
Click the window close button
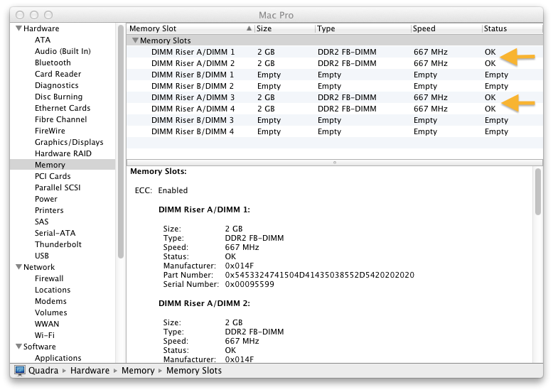pyautogui.click(x=20, y=15)
